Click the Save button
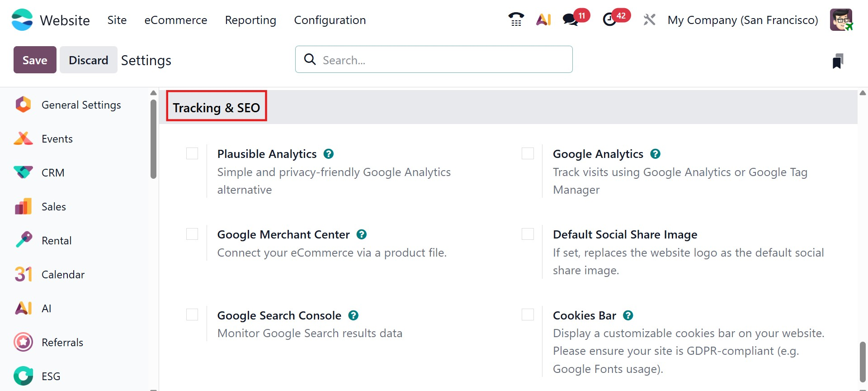Image resolution: width=868 pixels, height=391 pixels. [35, 60]
